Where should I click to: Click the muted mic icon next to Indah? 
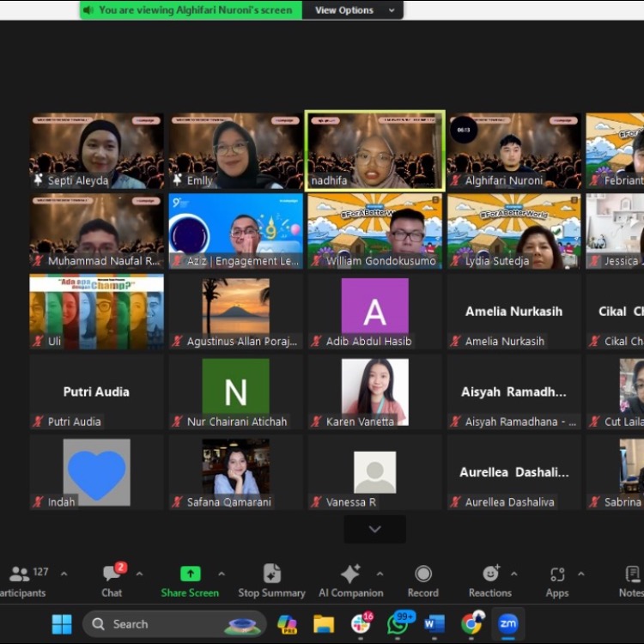point(38,501)
